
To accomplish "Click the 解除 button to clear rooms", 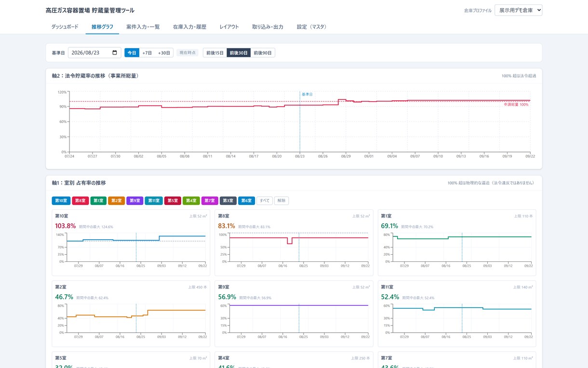I will tap(281, 201).
